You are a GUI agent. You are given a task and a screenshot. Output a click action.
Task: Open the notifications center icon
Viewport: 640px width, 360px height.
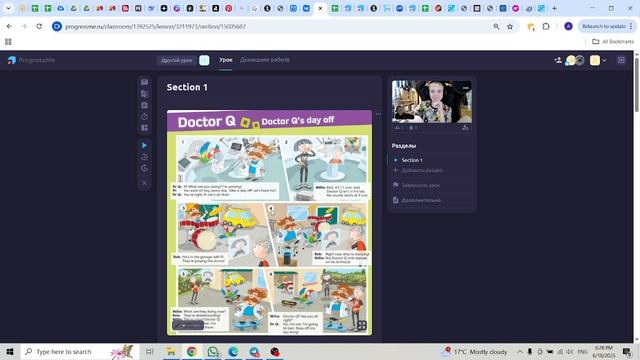(627, 351)
